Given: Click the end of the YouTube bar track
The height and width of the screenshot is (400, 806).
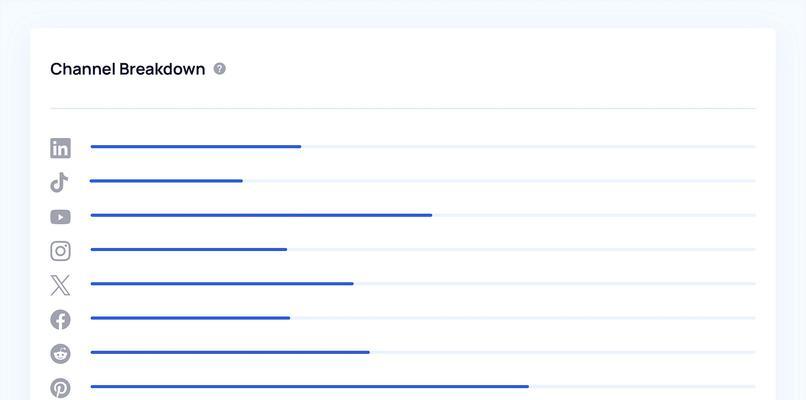Looking at the screenshot, I should coord(754,215).
